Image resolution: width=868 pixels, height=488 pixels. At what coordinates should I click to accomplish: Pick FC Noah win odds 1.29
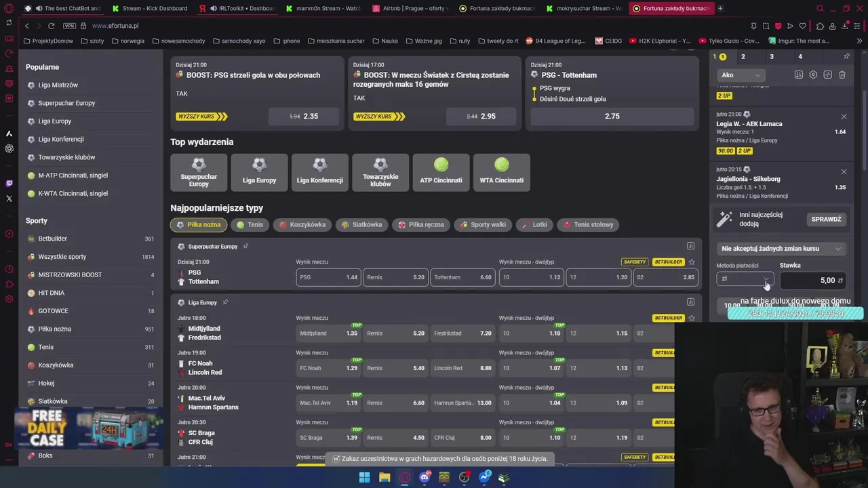pos(328,368)
